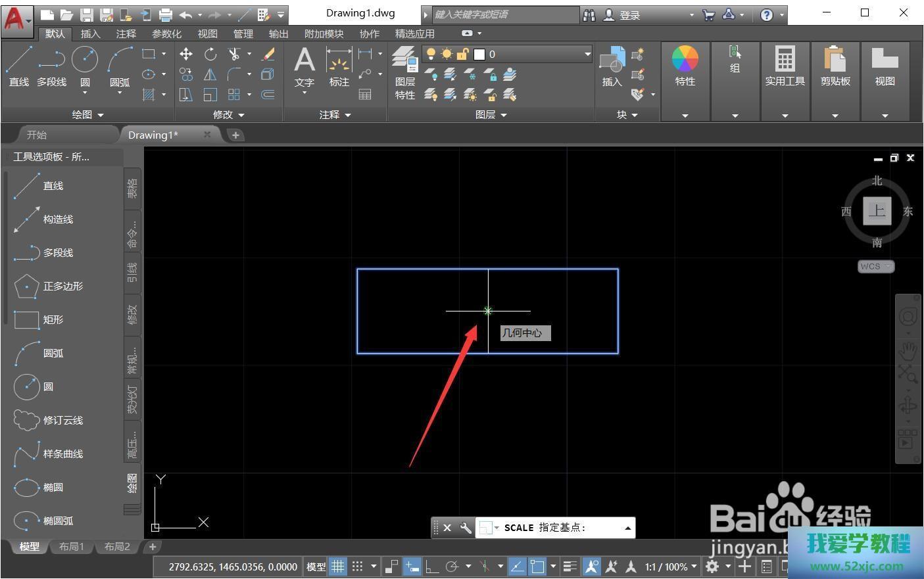Toggle ortho mode in the status bar
Viewport: 924px width, 579px height.
coord(432,567)
